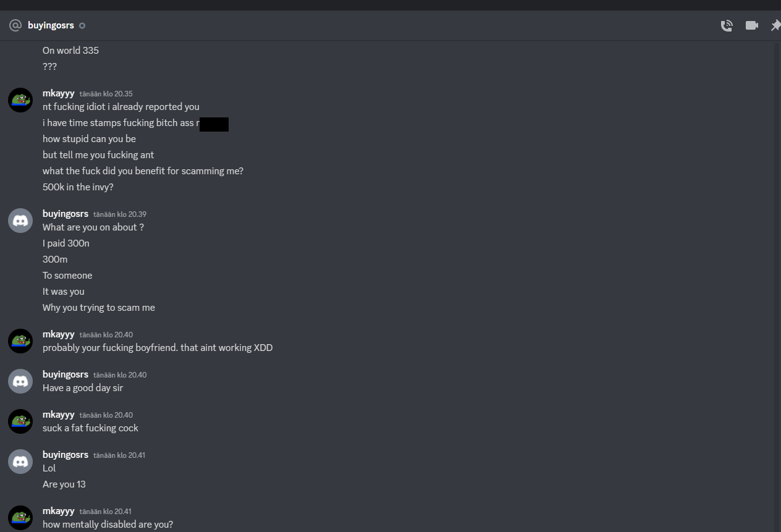This screenshot has width=781, height=532.
Task: Click Discord avatar beside 'Have a good day sir'
Action: coord(20,381)
